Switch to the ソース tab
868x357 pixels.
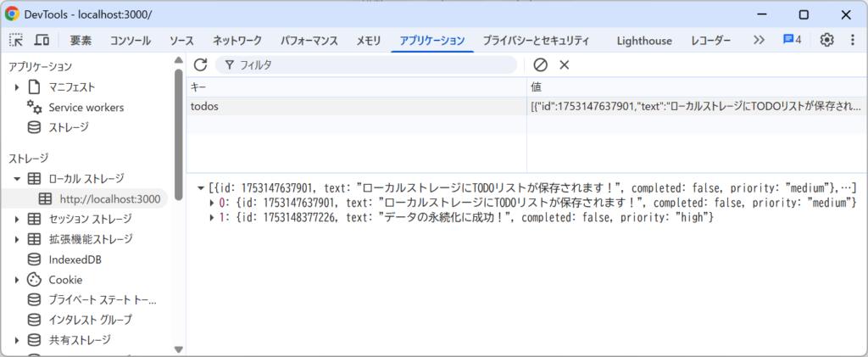pyautogui.click(x=181, y=41)
